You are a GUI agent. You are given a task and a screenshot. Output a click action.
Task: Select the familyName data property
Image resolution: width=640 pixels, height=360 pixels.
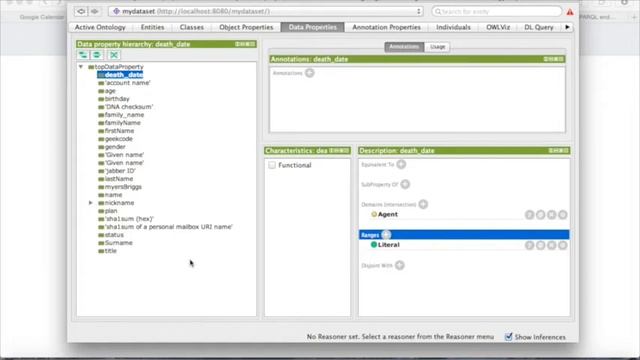pos(119,123)
